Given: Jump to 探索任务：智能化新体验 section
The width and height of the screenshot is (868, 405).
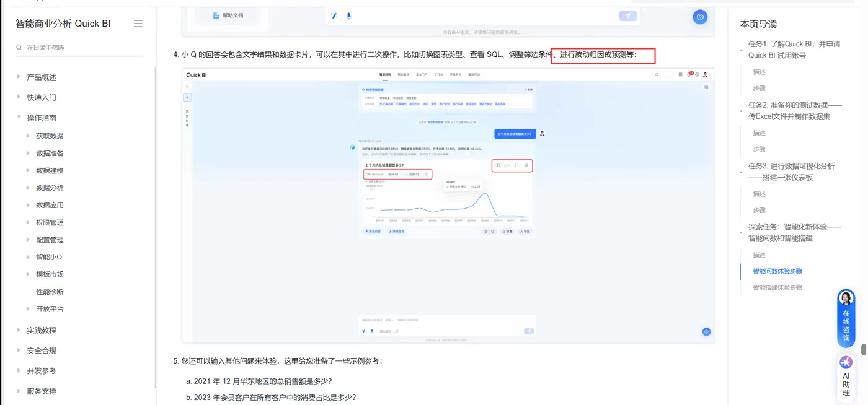Looking at the screenshot, I should [795, 232].
